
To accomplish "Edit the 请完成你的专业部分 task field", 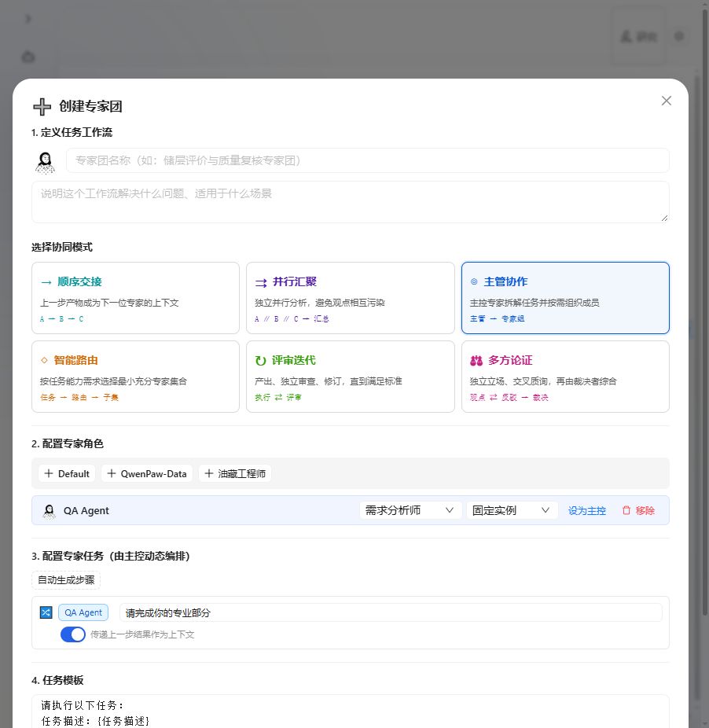I will click(391, 612).
